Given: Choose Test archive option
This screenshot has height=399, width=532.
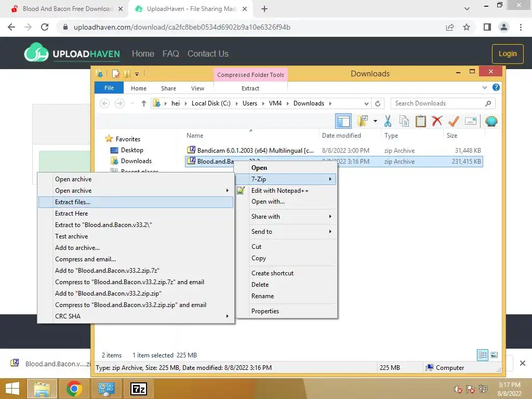Looking at the screenshot, I should tap(136, 236).
